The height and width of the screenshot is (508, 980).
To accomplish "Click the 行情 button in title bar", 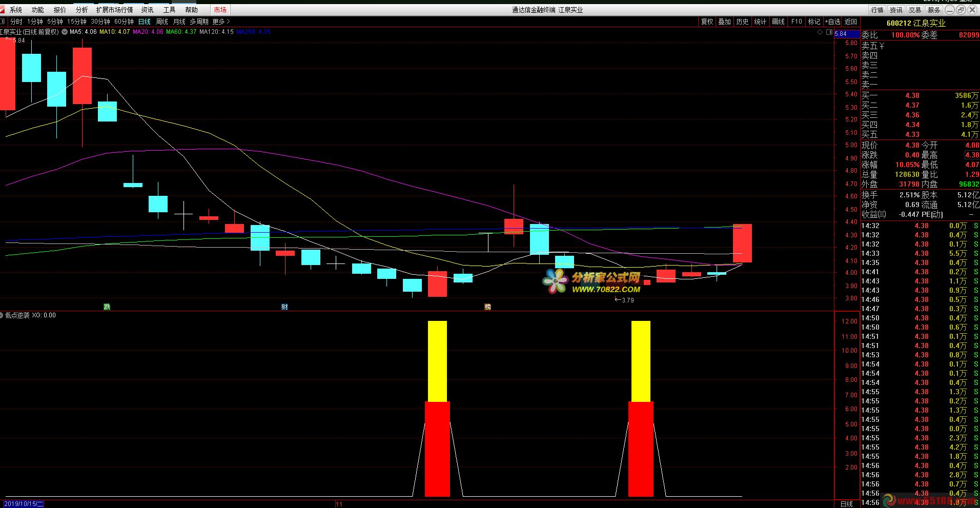I will coord(877,10).
